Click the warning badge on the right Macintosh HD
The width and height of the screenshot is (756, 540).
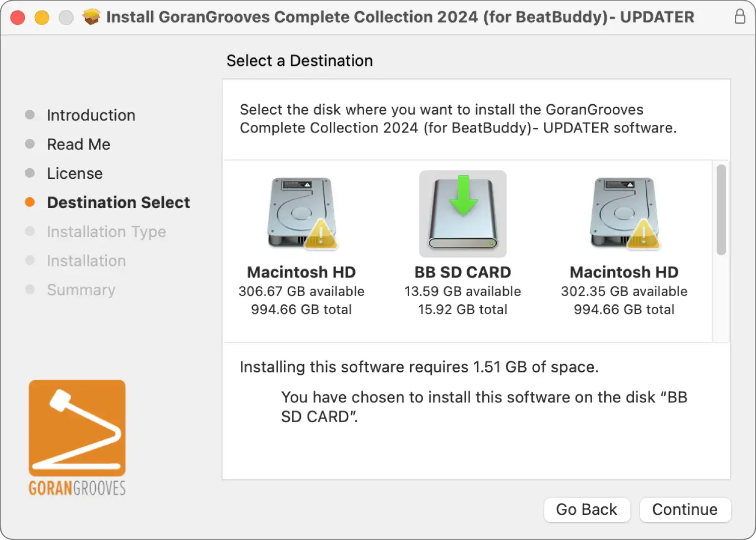[643, 234]
